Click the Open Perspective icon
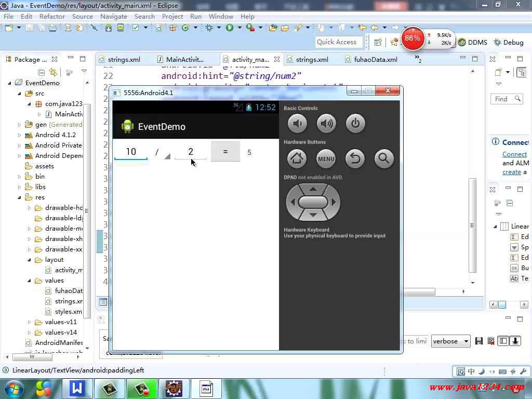 [378, 42]
